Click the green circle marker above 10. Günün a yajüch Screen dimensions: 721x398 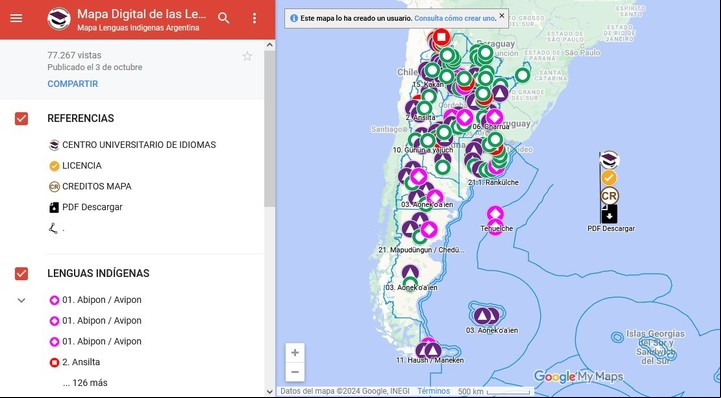coord(428,140)
